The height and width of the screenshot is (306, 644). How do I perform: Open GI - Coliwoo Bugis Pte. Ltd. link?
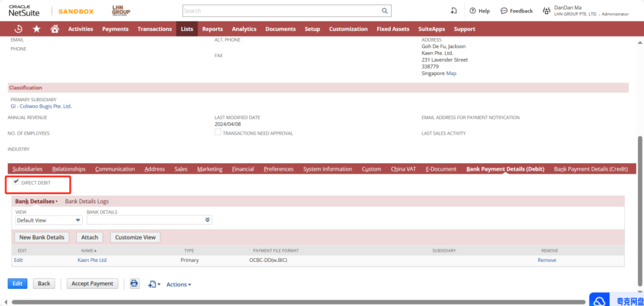tap(41, 106)
